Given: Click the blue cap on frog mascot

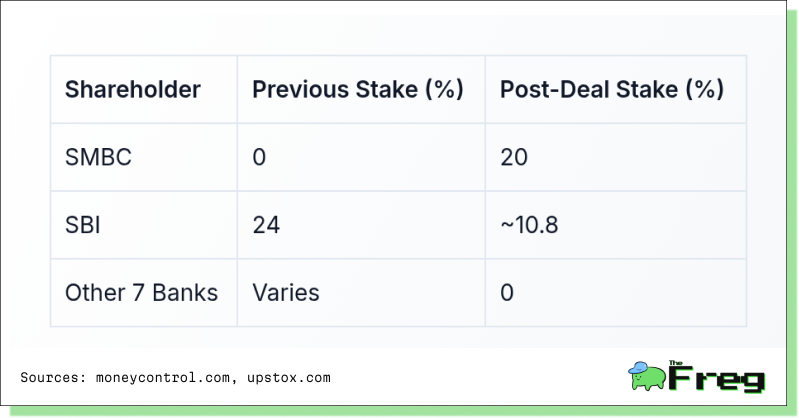Looking at the screenshot, I should (x=638, y=368).
